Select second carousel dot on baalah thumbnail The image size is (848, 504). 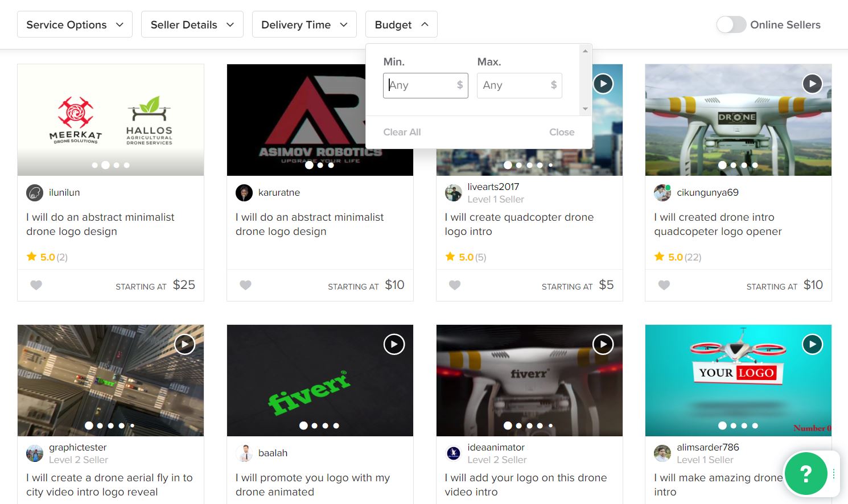click(x=314, y=425)
